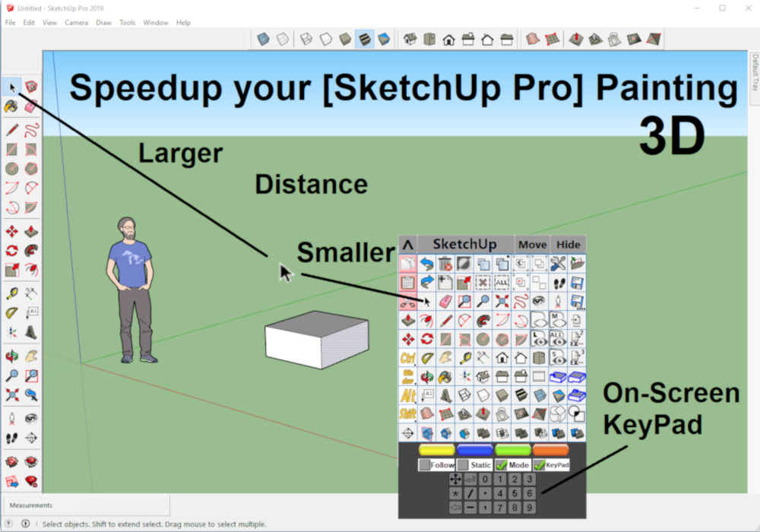Activate the Push/Pull tool in left toolbar
Screen dimensions: 760x532
[31, 232]
